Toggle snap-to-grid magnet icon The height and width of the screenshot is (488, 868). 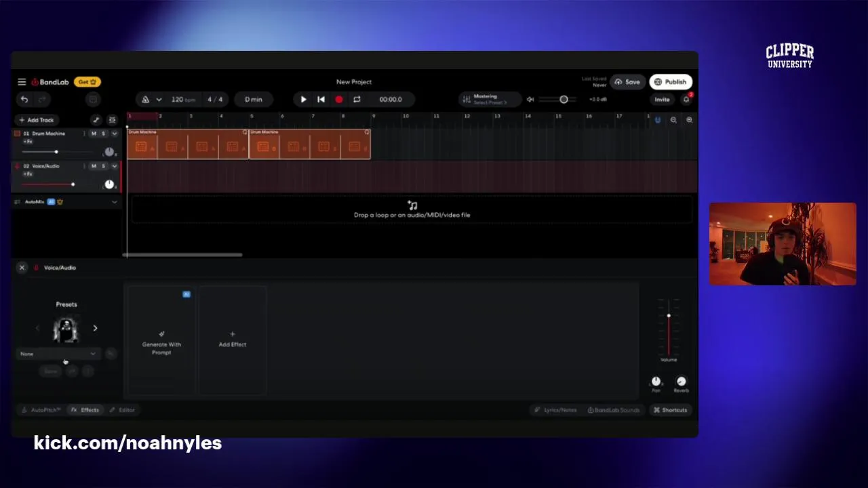657,120
